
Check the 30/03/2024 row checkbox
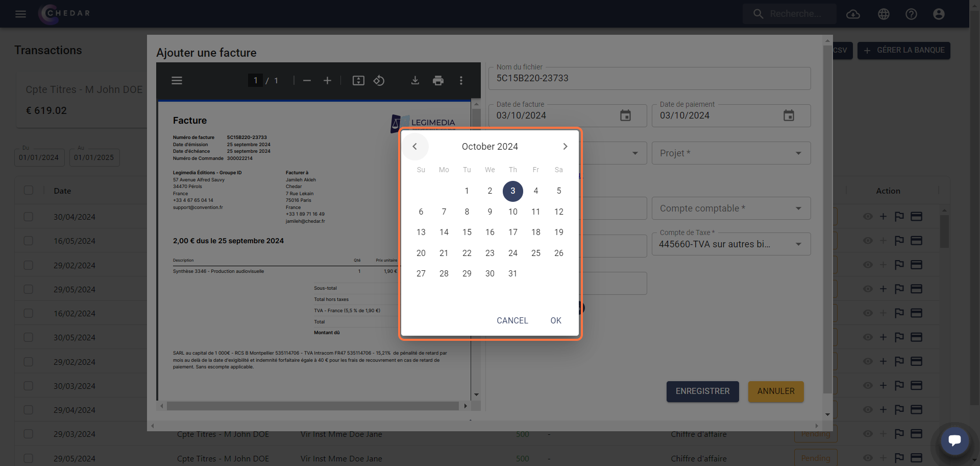[29, 386]
